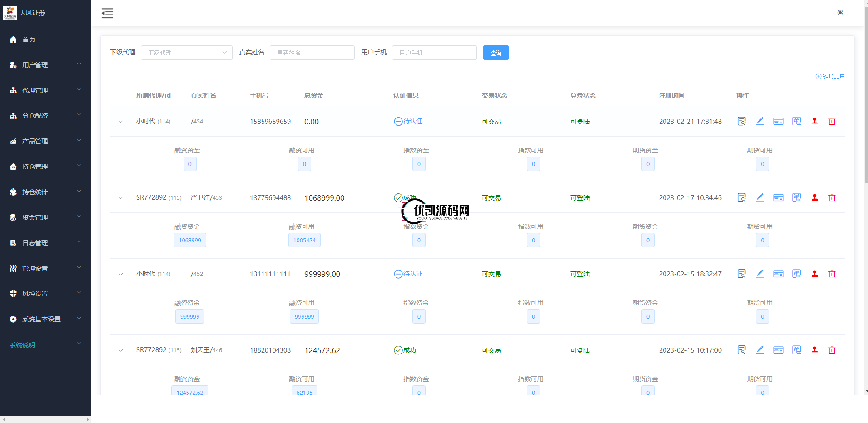Go to 首页 in the sidebar
Screen dimensions: 868x423
[x=29, y=39]
